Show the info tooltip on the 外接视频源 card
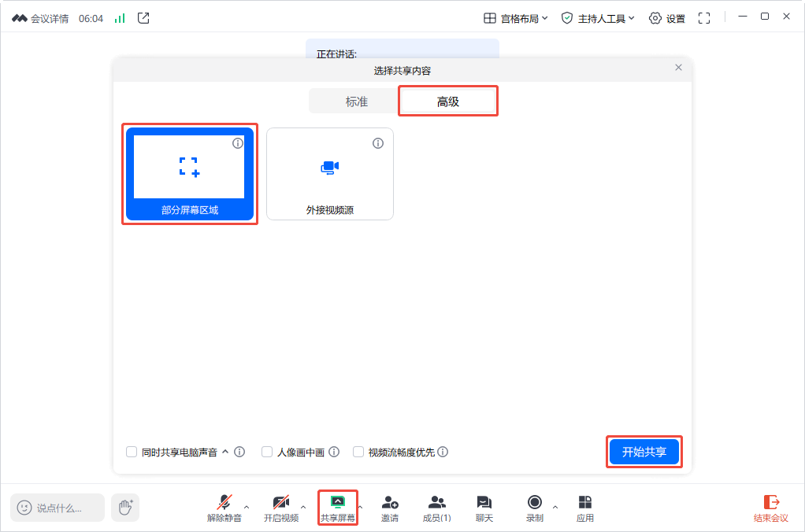This screenshot has height=532, width=805. tap(378, 143)
